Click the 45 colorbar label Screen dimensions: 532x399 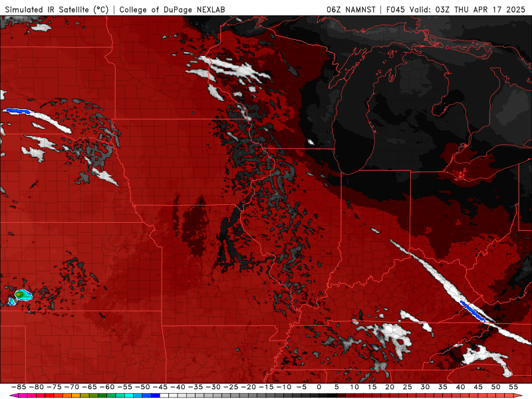point(477,387)
